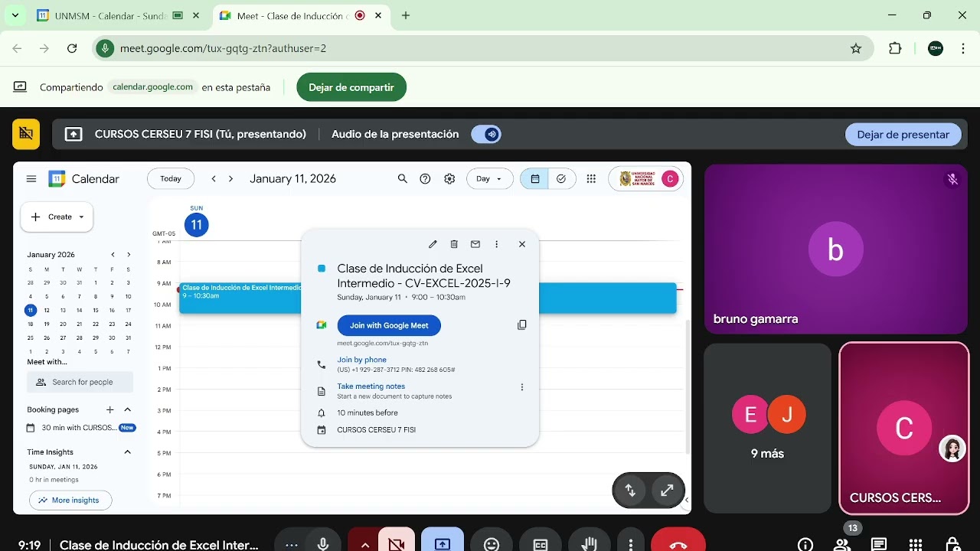Open meeting notes options three-dot menu
This screenshot has height=551, width=980.
[x=522, y=387]
